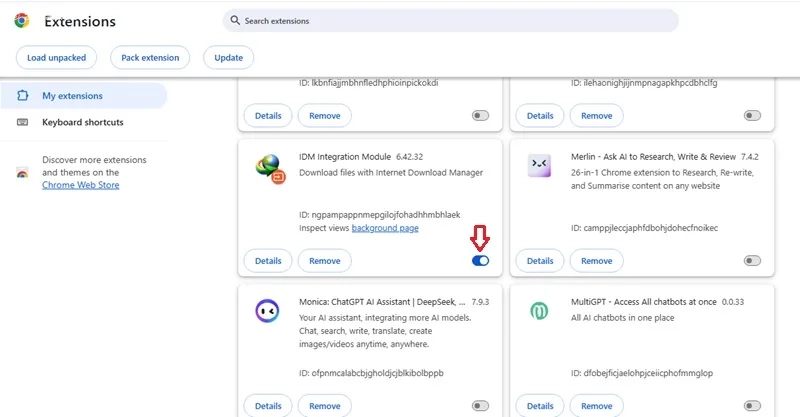Click the My extensions puzzle icon
The height and width of the screenshot is (417, 800).
pos(22,95)
